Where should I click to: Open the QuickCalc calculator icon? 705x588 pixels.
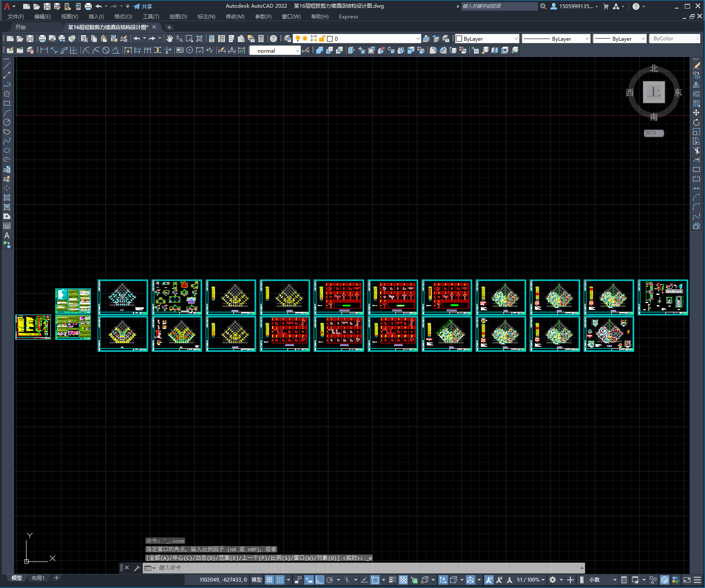(x=261, y=39)
